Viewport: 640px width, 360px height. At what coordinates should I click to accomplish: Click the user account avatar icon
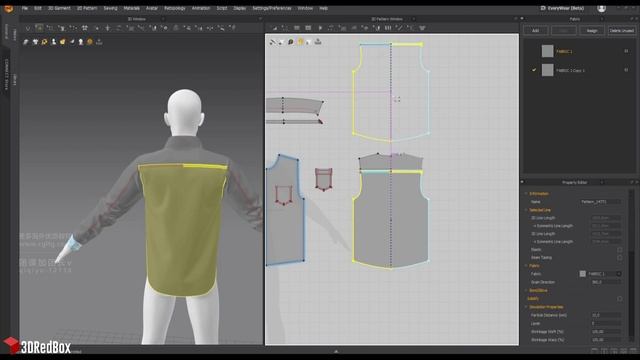[601, 8]
